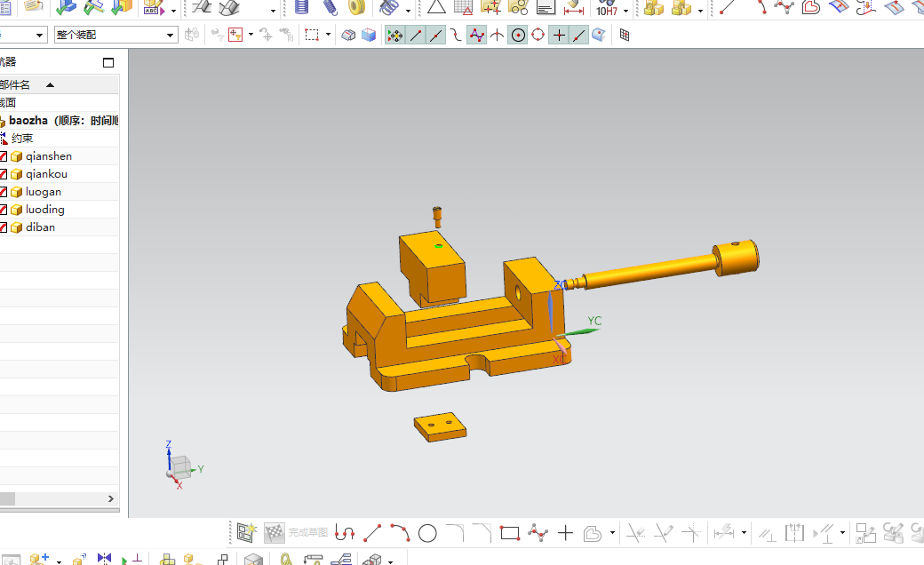This screenshot has width=924, height=565.
Task: Open dropdown arrow beside 10H7 icon
Action: (625, 11)
